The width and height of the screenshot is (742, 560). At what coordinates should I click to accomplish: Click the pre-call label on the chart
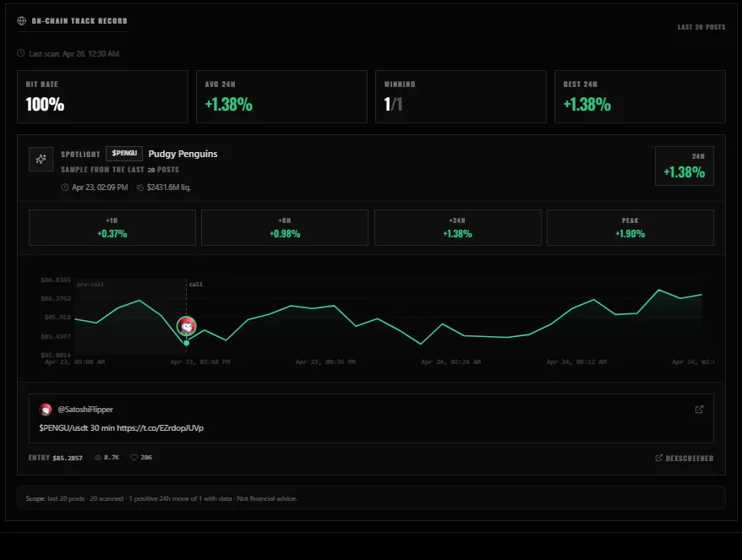[x=90, y=285]
